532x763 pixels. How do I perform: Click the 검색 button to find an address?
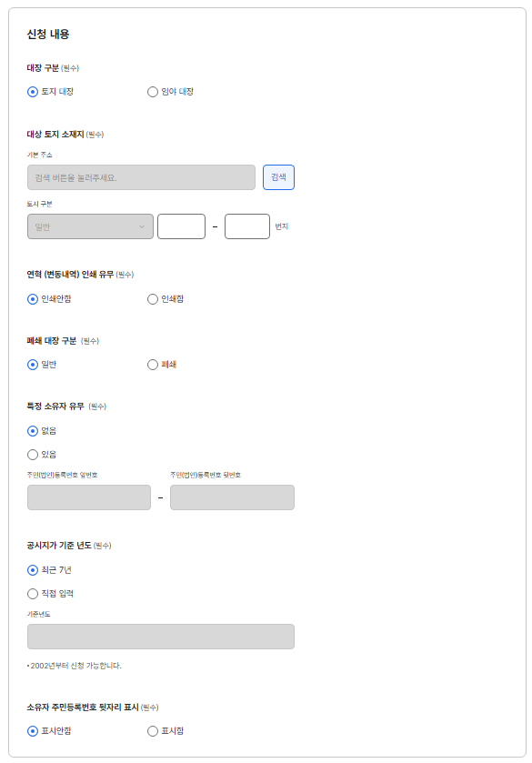coord(279,176)
